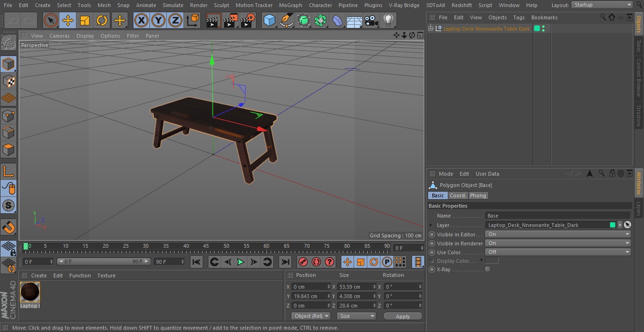Open the Use Color dropdown

(559, 252)
